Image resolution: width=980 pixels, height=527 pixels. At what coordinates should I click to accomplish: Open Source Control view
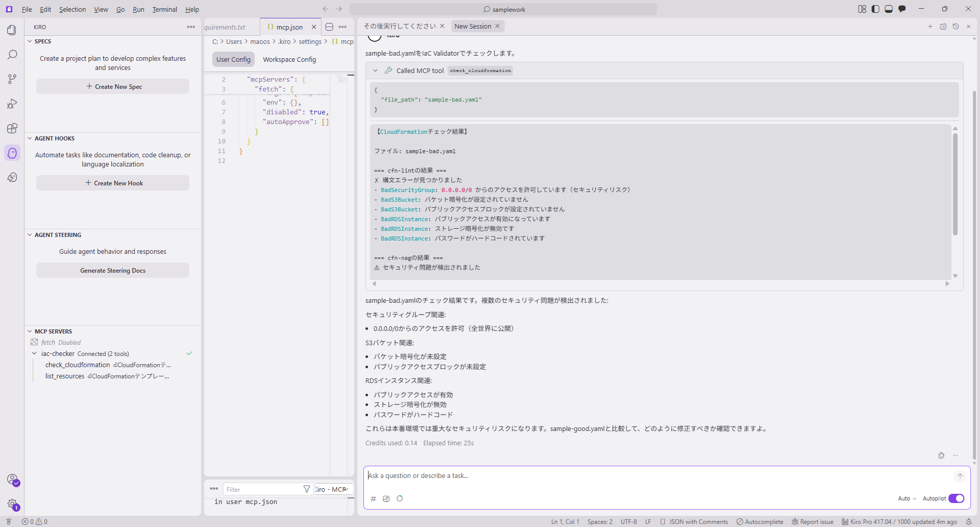12,79
